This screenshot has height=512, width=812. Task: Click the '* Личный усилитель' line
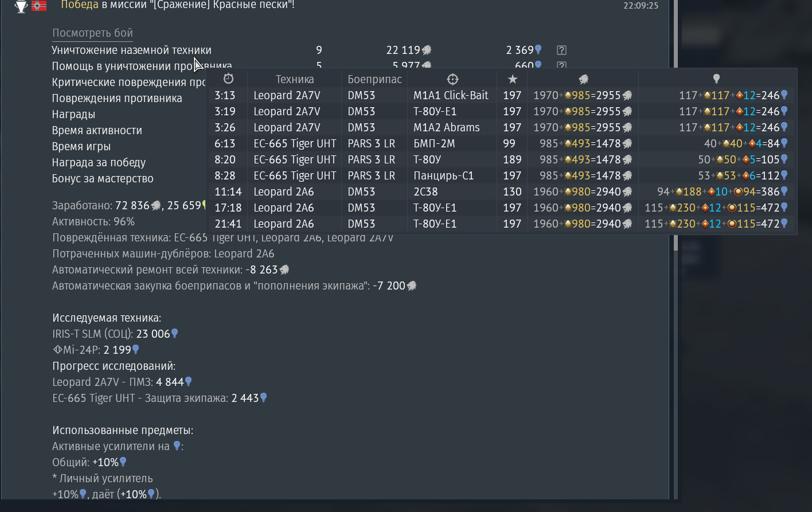(103, 478)
